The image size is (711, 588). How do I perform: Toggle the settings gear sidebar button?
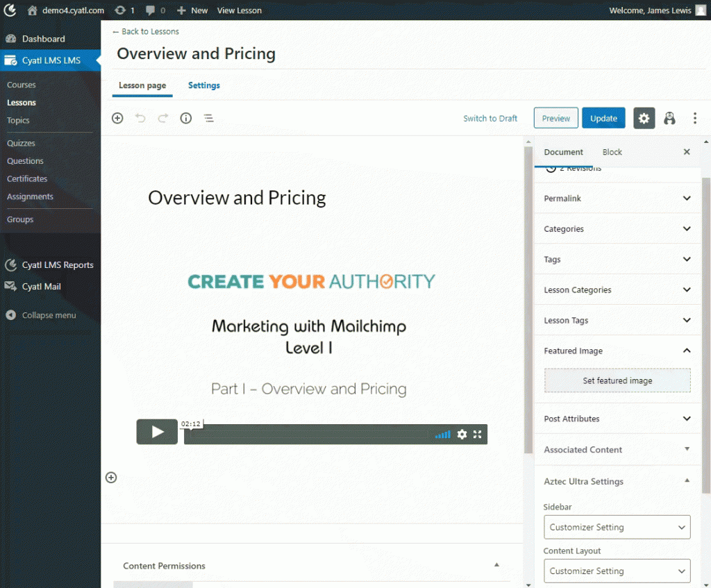[x=644, y=118]
